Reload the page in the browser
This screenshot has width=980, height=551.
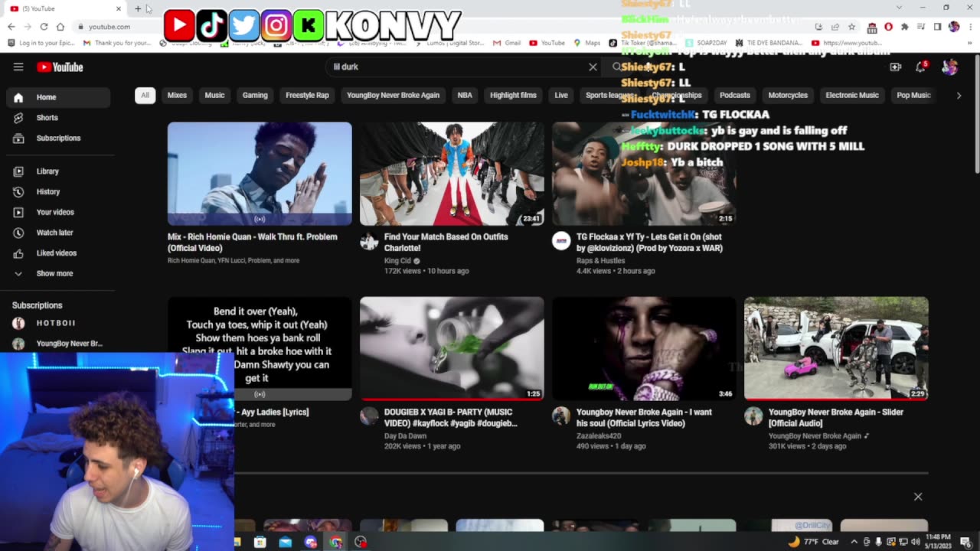(44, 27)
